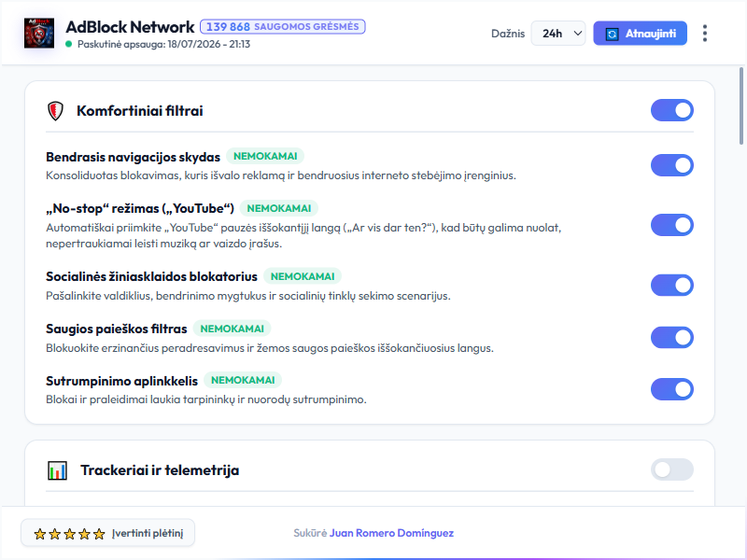747x560 pixels.
Task: Disable Socialinės žiniasklaidos blokatorius toggle
Action: (x=671, y=286)
